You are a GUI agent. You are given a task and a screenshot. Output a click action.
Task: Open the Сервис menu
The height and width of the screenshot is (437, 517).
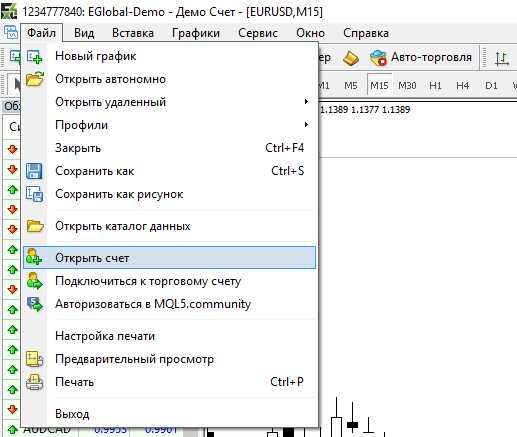coord(258,33)
